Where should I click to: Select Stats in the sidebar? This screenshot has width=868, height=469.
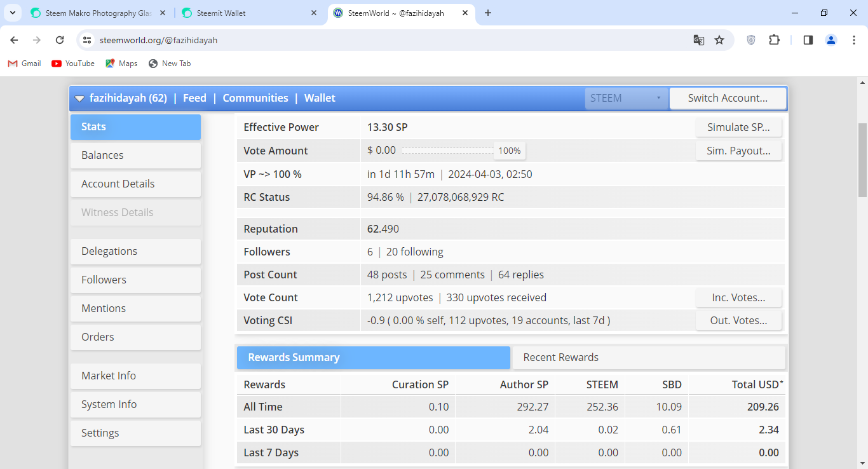135,127
